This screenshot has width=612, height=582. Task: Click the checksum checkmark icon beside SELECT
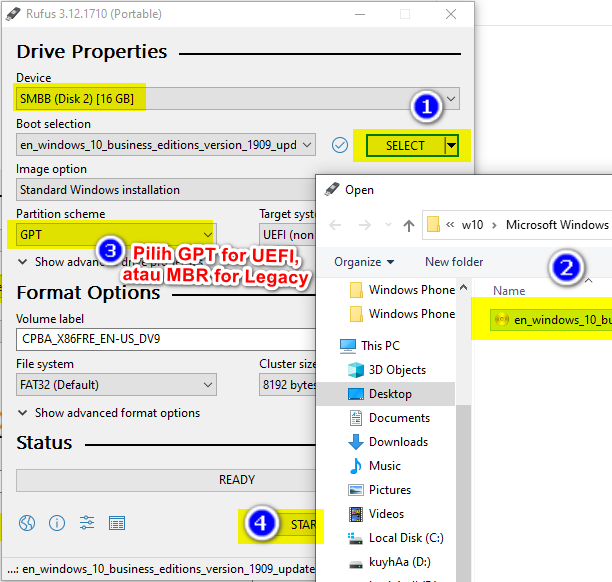pos(340,145)
